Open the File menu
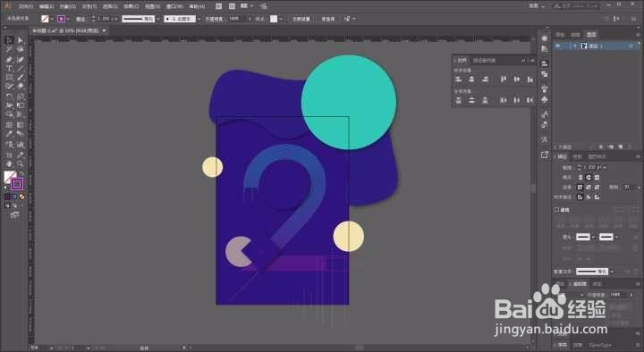644x352 pixels. pyautogui.click(x=26, y=6)
